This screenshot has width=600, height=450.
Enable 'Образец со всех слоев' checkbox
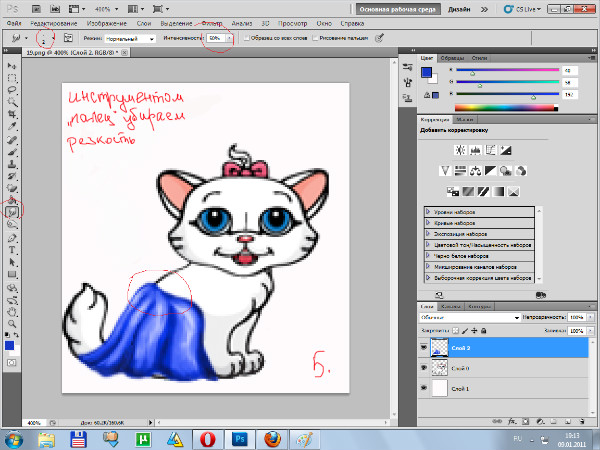tap(247, 38)
